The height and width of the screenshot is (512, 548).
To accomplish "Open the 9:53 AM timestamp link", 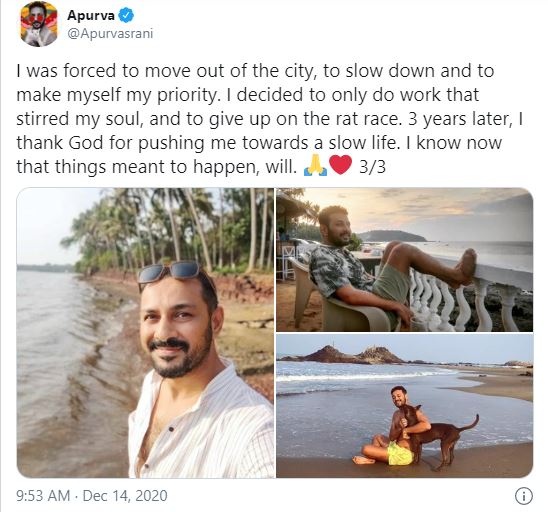I will click(x=43, y=496).
